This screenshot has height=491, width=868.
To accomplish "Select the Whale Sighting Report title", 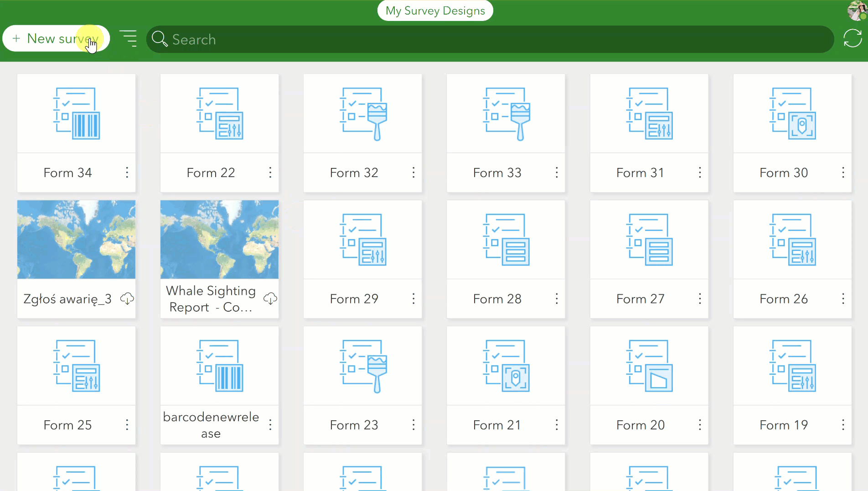I will 211,299.
